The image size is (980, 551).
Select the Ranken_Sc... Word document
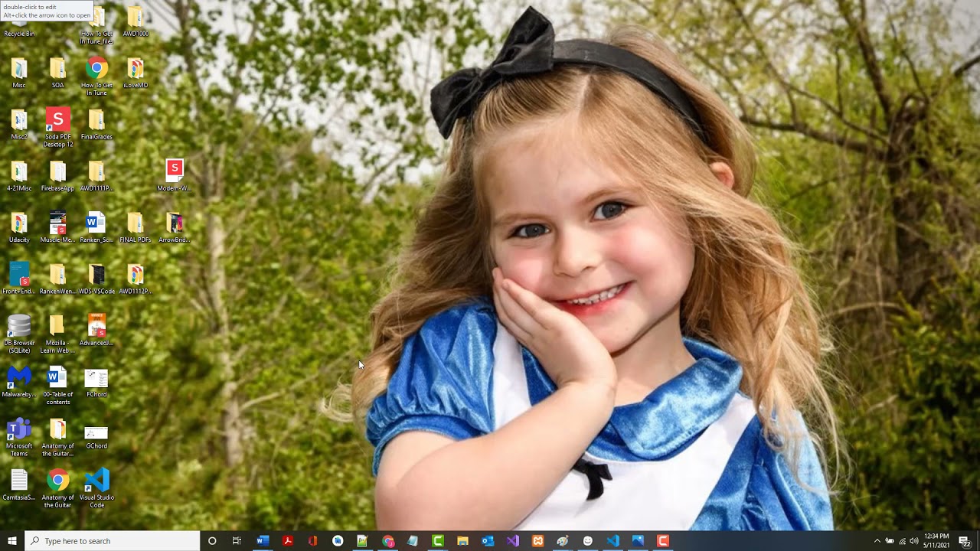point(96,227)
